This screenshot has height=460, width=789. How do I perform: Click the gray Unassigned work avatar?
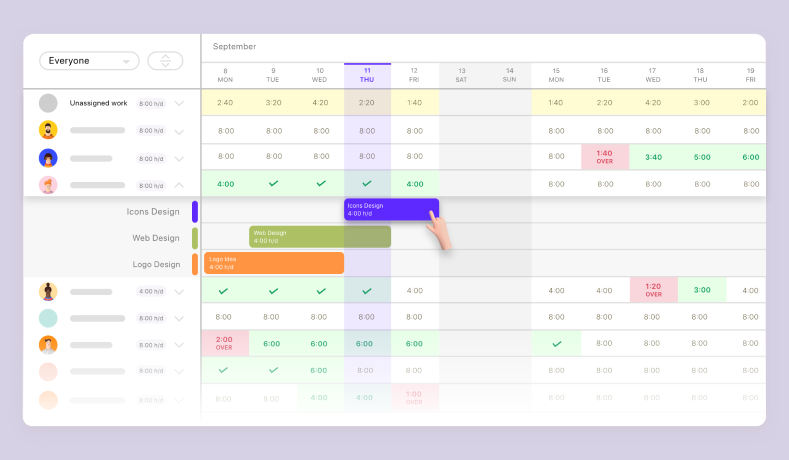pyautogui.click(x=48, y=103)
